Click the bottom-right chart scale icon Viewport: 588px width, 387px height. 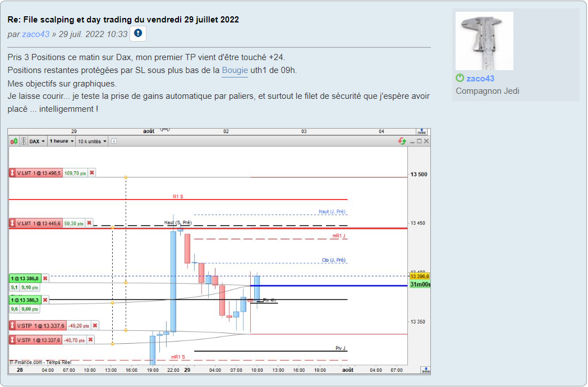(426, 370)
